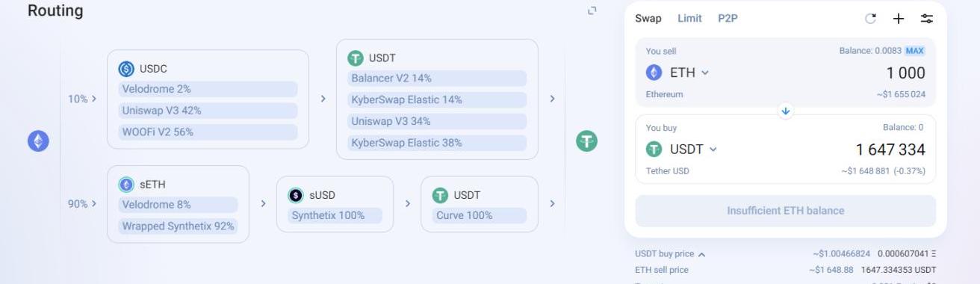The image size is (980, 284).
Task: Open the ETH sell token dropdown
Action: tap(677, 72)
